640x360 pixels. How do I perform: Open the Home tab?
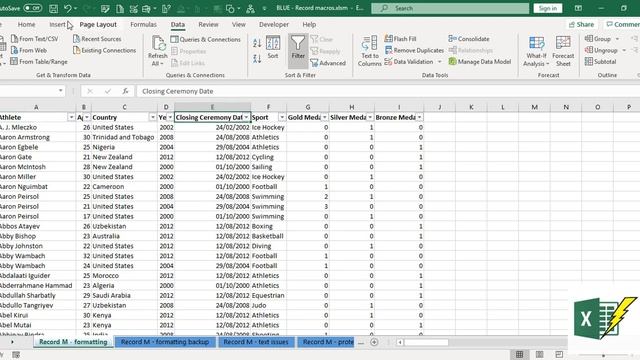coord(27,24)
